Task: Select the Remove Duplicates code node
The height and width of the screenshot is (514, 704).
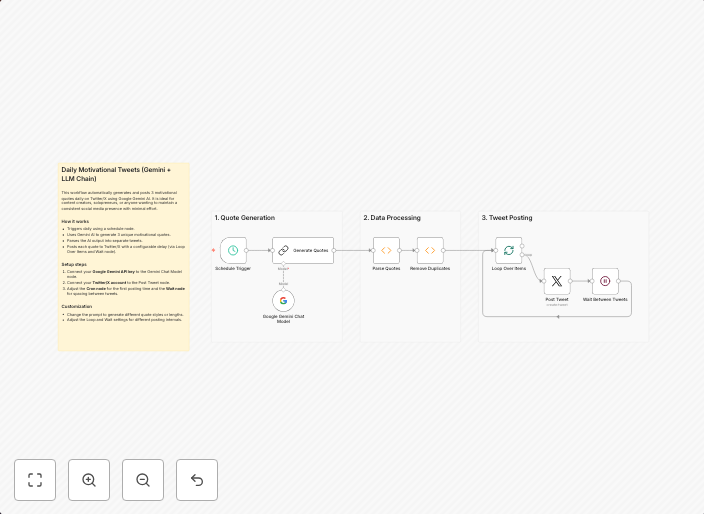Action: click(430, 250)
